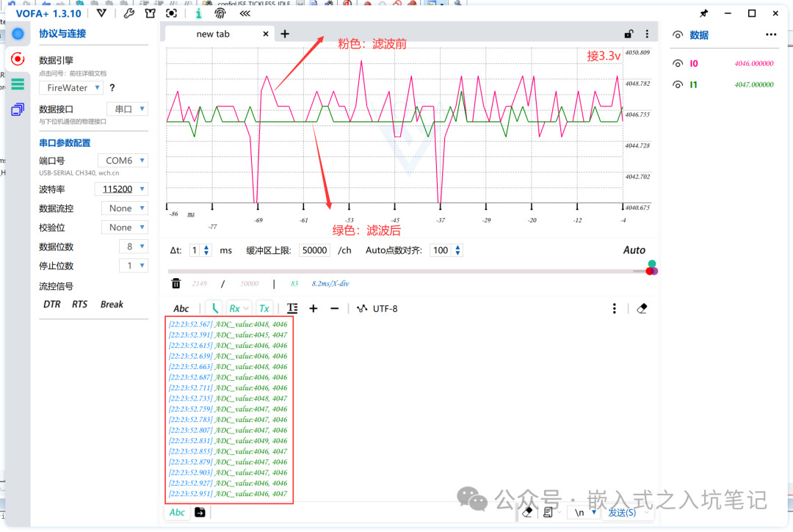Image resolution: width=793 pixels, height=532 pixels.
Task: Hide channel I0 with eye icon
Action: (678, 63)
